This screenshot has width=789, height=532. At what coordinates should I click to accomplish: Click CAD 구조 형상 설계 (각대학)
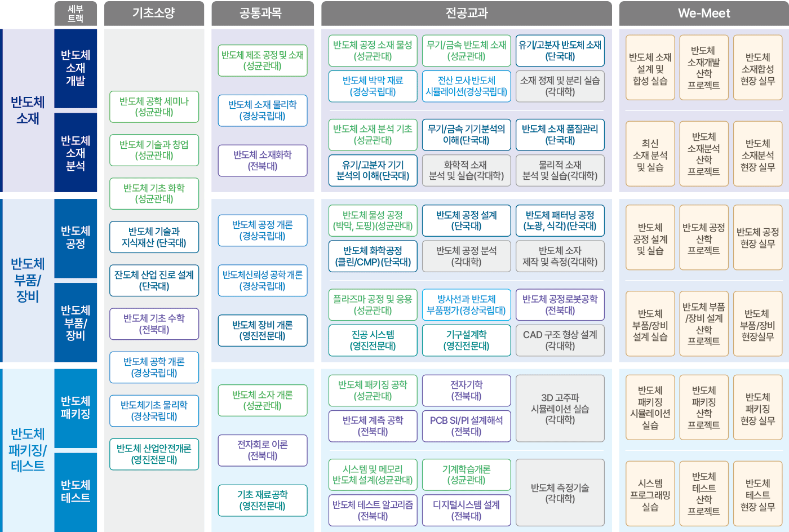pos(560,340)
